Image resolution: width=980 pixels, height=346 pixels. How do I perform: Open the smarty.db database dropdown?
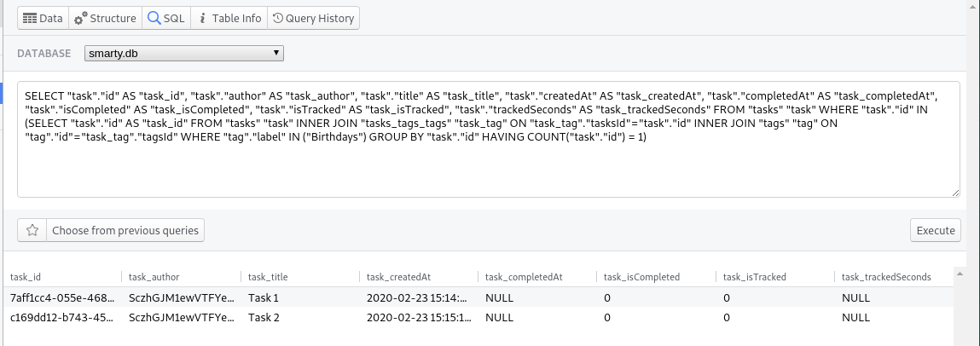pyautogui.click(x=183, y=53)
